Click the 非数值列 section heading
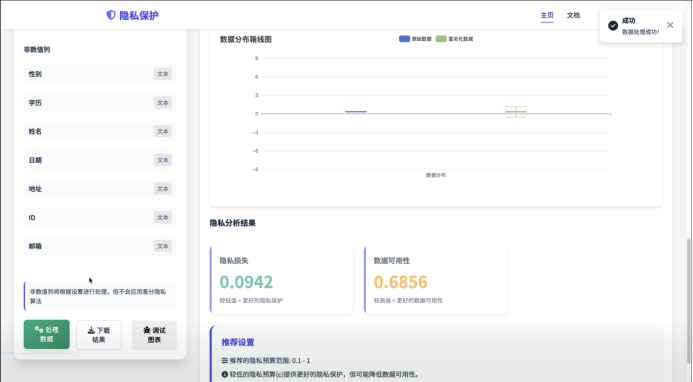Viewport: 693px width, 382px height. pos(37,50)
